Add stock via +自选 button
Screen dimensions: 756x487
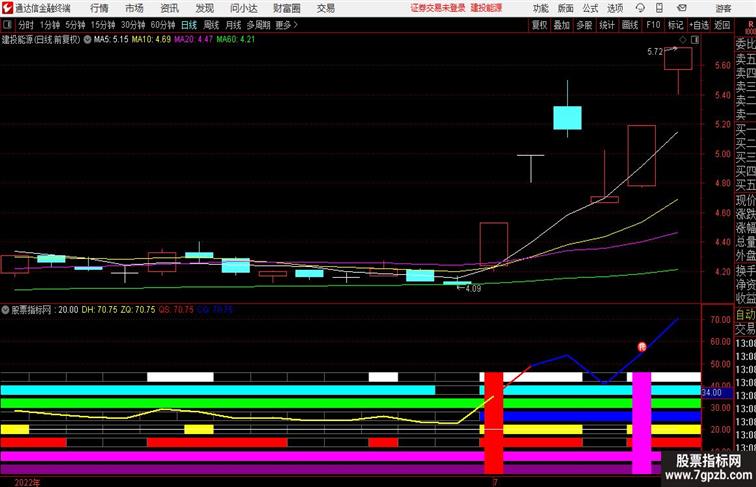(x=699, y=25)
